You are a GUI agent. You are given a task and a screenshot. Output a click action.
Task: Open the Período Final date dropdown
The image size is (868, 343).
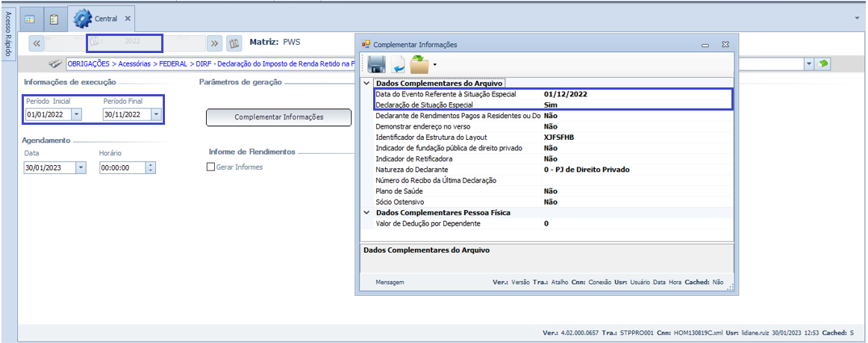tap(155, 115)
